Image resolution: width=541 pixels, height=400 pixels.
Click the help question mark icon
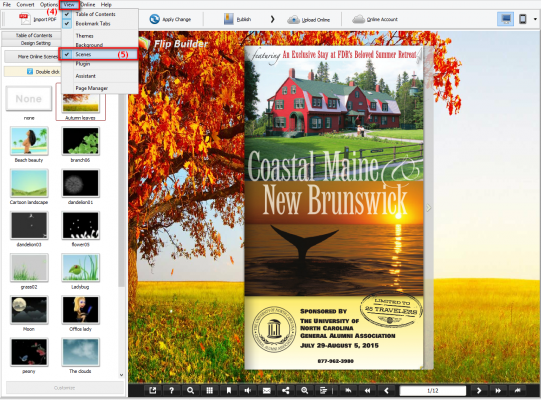pyautogui.click(x=171, y=390)
